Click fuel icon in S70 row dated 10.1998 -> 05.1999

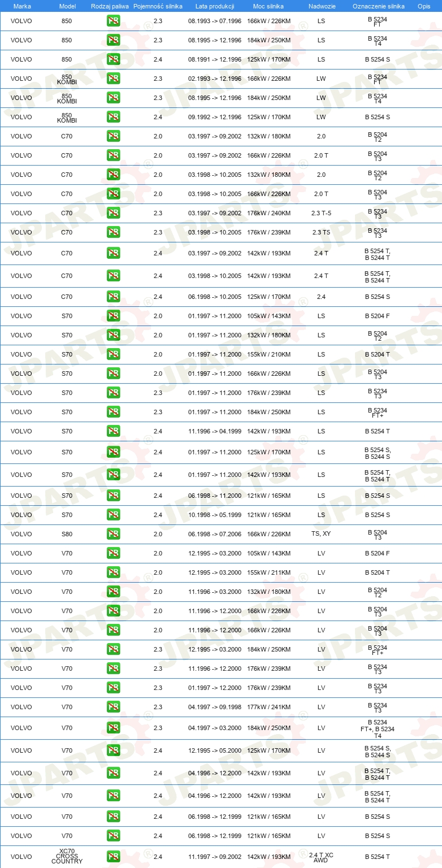coord(113,515)
